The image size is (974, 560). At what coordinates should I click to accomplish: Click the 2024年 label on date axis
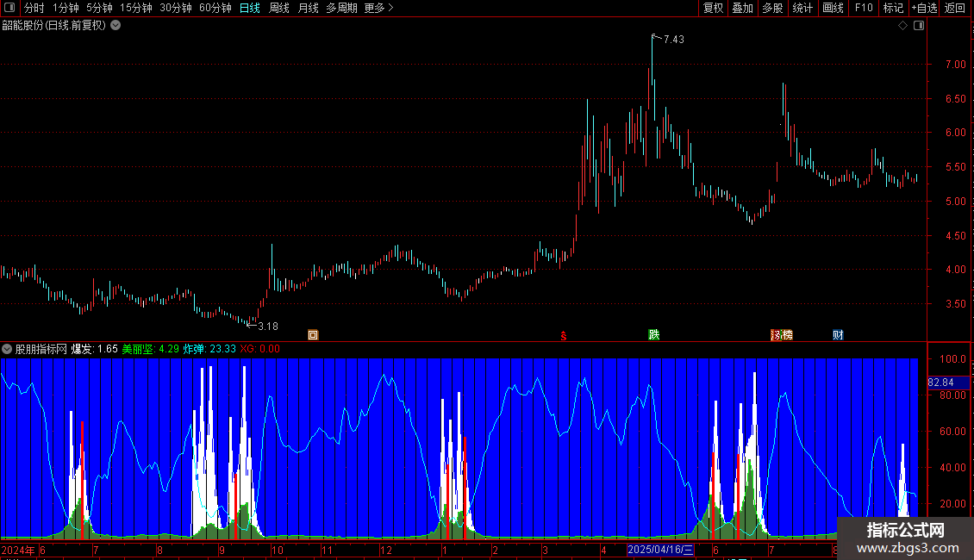point(18,550)
